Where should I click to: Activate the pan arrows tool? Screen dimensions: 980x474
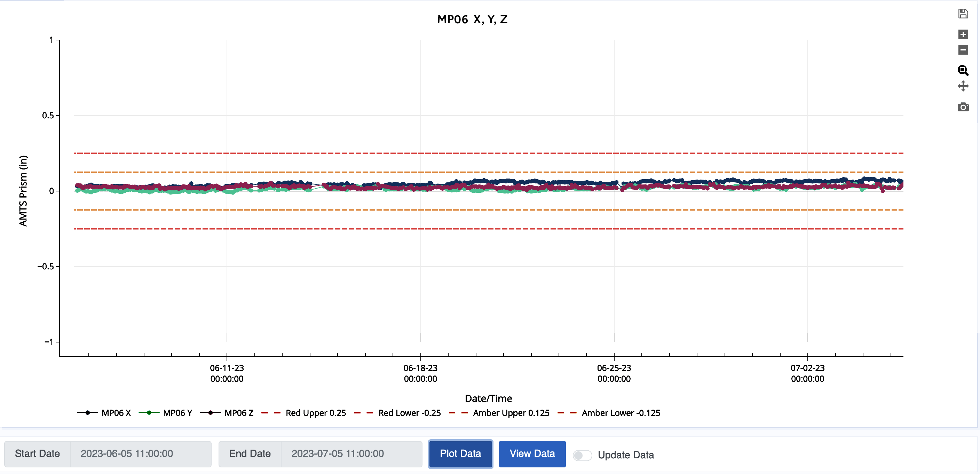963,86
